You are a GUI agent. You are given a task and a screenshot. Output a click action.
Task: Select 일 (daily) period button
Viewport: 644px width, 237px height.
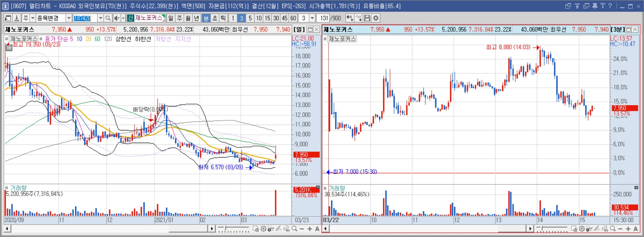(x=171, y=18)
